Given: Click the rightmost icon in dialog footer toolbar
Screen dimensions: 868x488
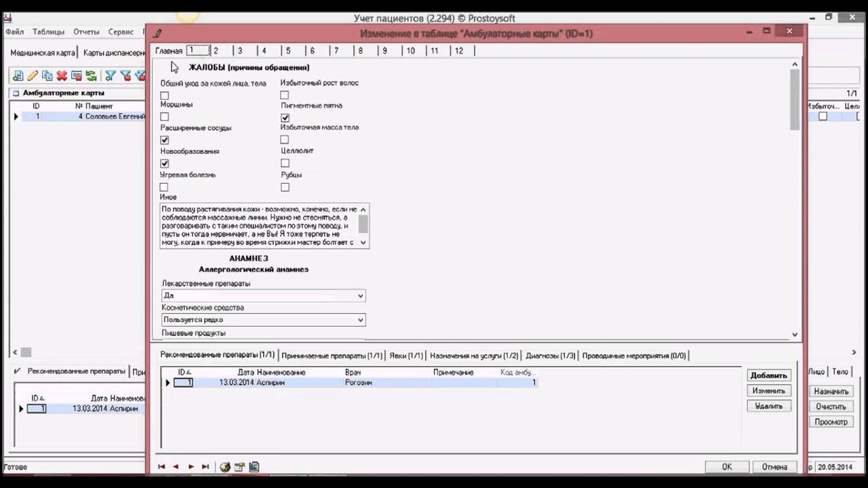Looking at the screenshot, I should tap(254, 467).
